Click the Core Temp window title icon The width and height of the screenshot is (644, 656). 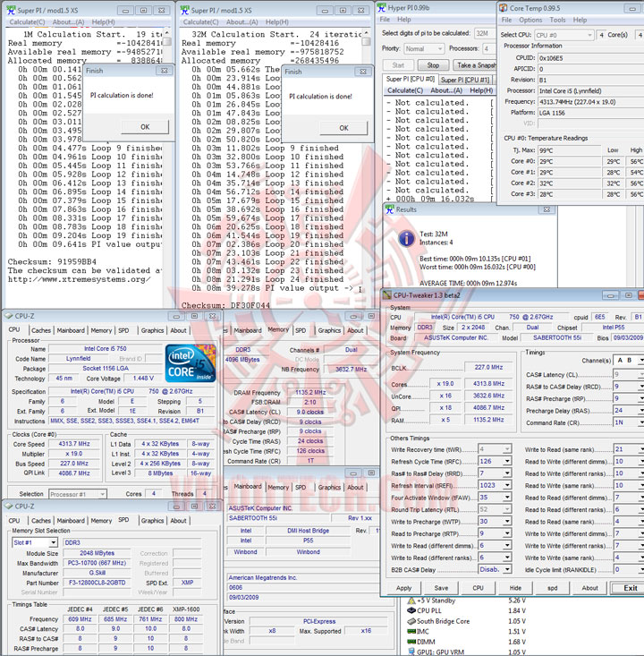[x=503, y=8]
